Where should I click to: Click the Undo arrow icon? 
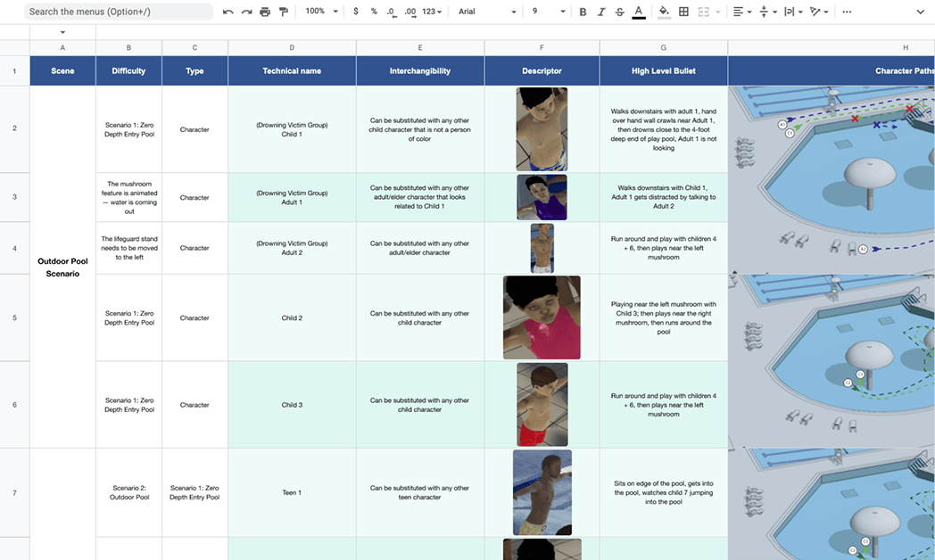pos(228,12)
